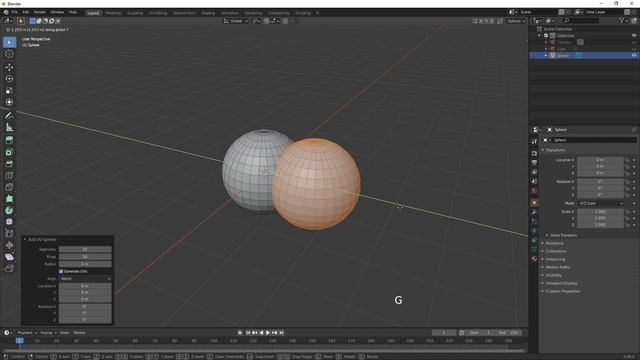Select the Measure tool

coord(9,127)
